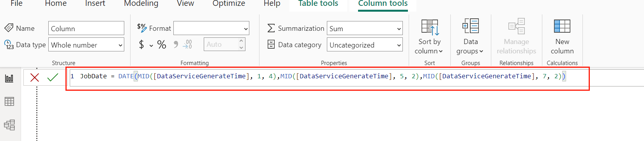
Task: Open the Insert ribbon tab
Action: coord(95,4)
